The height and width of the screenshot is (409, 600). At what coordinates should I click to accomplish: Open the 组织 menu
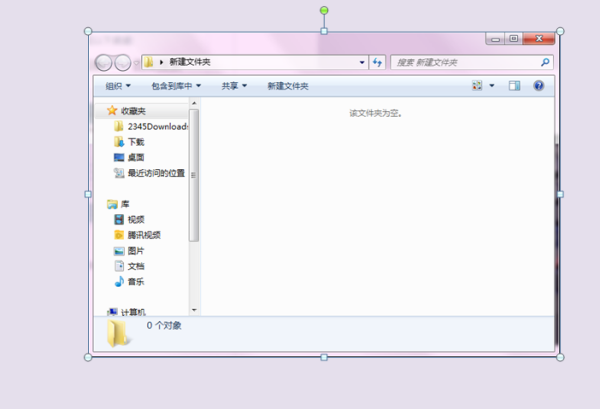118,86
